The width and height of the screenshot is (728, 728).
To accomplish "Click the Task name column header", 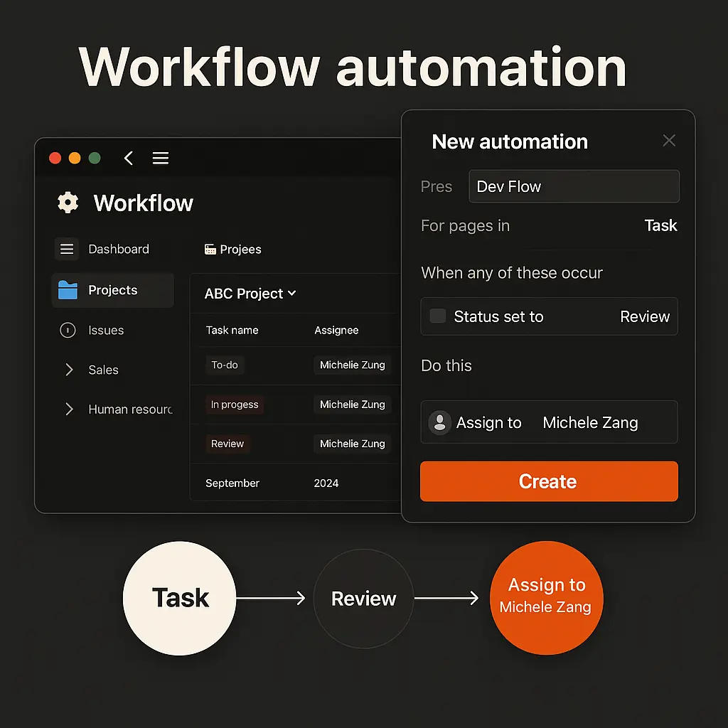I will coord(232,330).
